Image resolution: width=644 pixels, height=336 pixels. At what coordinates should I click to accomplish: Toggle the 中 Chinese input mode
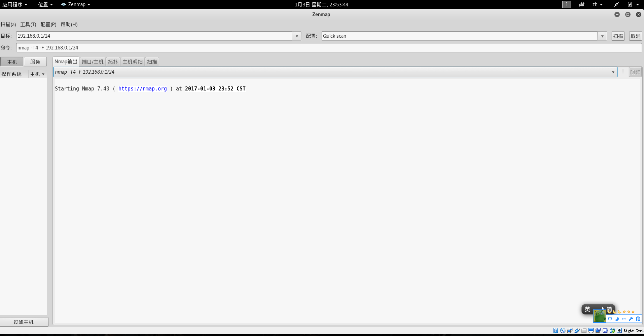click(x=610, y=319)
